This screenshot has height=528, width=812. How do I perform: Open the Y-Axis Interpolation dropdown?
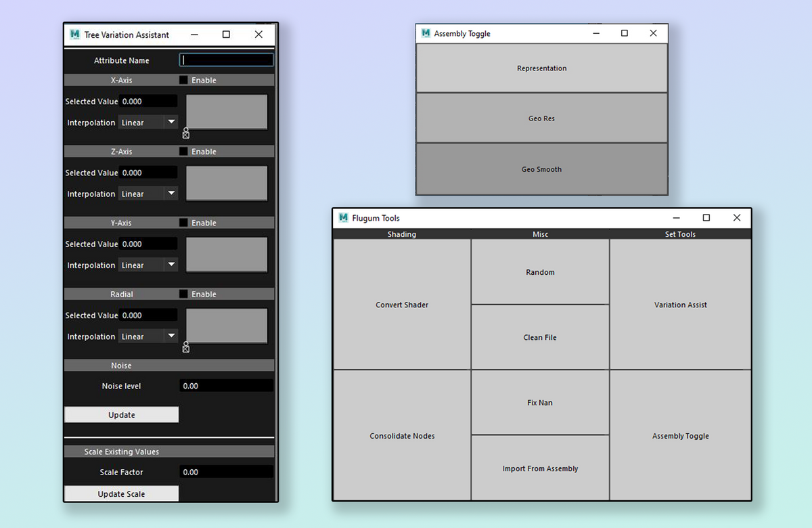148,265
